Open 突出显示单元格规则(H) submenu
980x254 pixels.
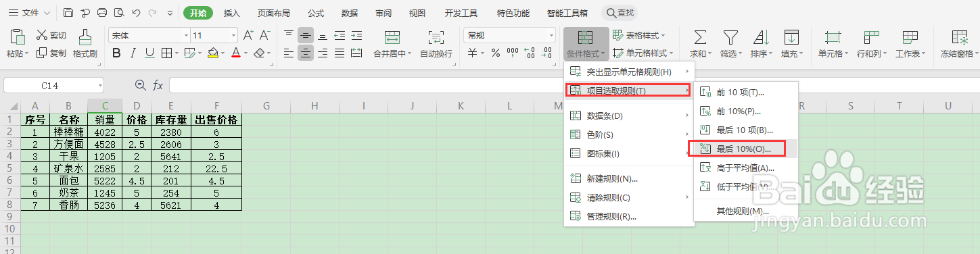pyautogui.click(x=630, y=72)
